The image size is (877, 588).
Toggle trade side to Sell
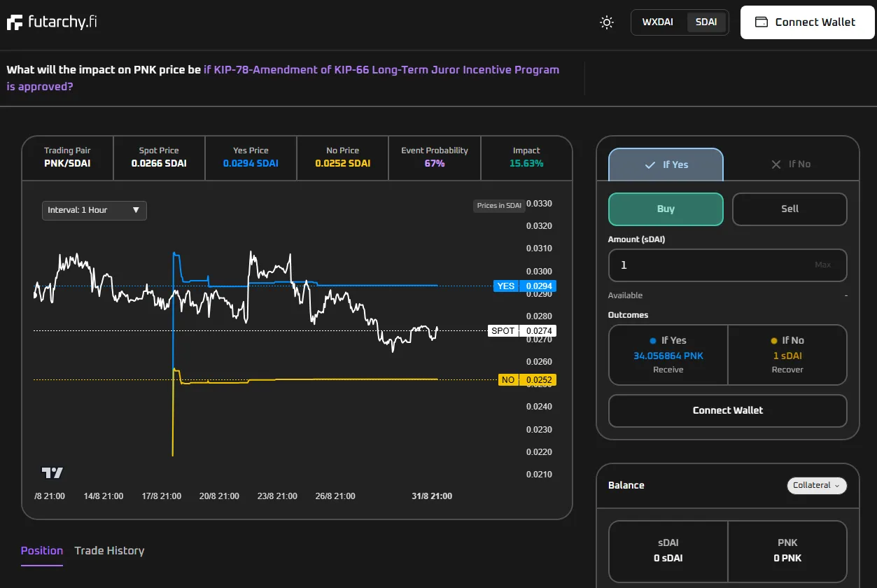point(790,209)
